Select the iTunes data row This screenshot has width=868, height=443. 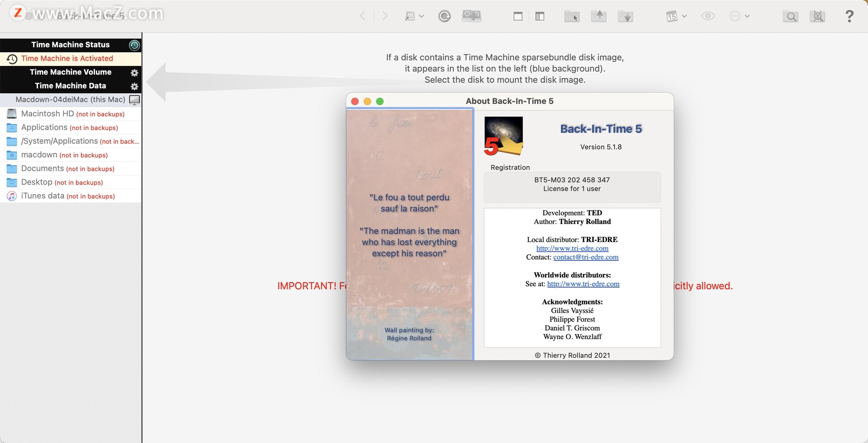point(71,196)
